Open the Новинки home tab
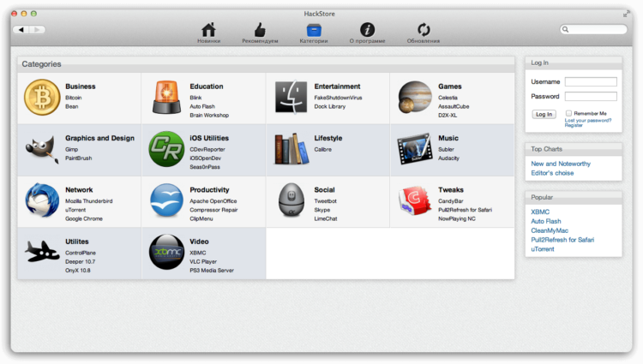This screenshot has height=364, width=643. click(208, 33)
